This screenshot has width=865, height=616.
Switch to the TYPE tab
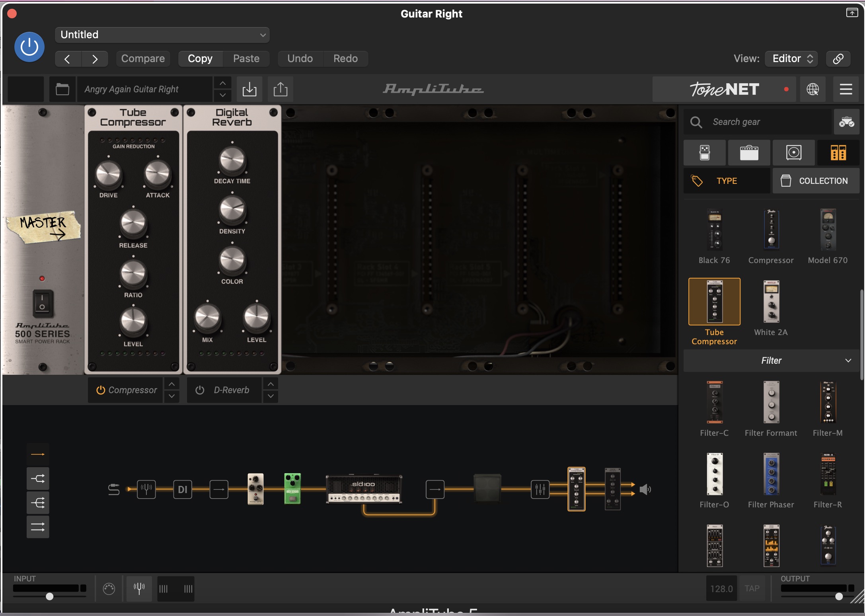click(727, 181)
